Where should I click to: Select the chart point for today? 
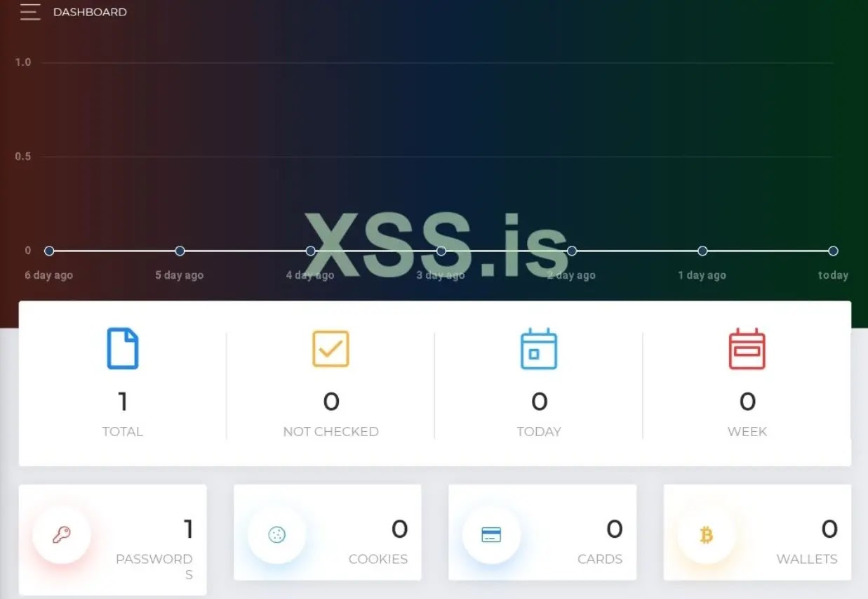(833, 251)
